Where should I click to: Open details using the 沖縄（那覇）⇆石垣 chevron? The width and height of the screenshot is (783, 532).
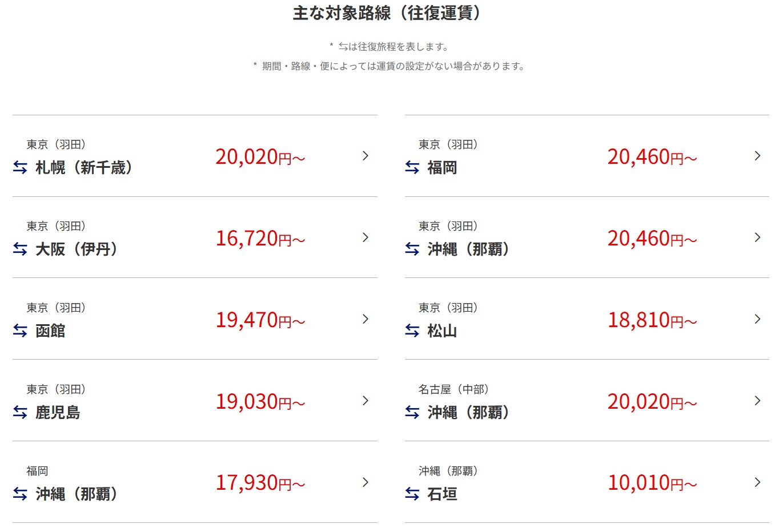coord(758,482)
